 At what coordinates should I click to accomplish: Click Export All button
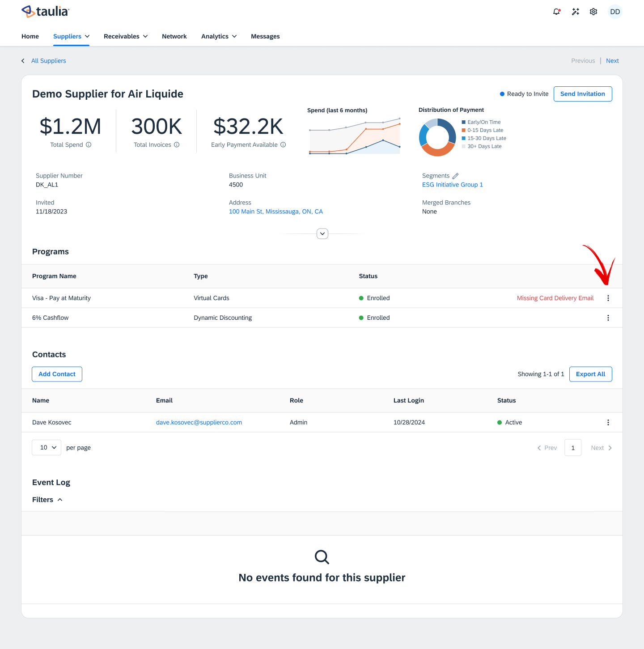click(x=590, y=374)
